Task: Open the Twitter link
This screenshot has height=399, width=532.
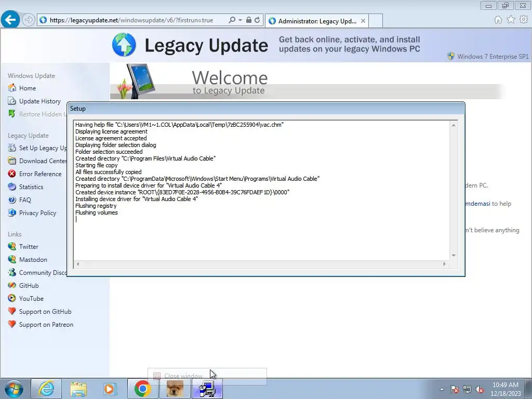Action: click(29, 247)
